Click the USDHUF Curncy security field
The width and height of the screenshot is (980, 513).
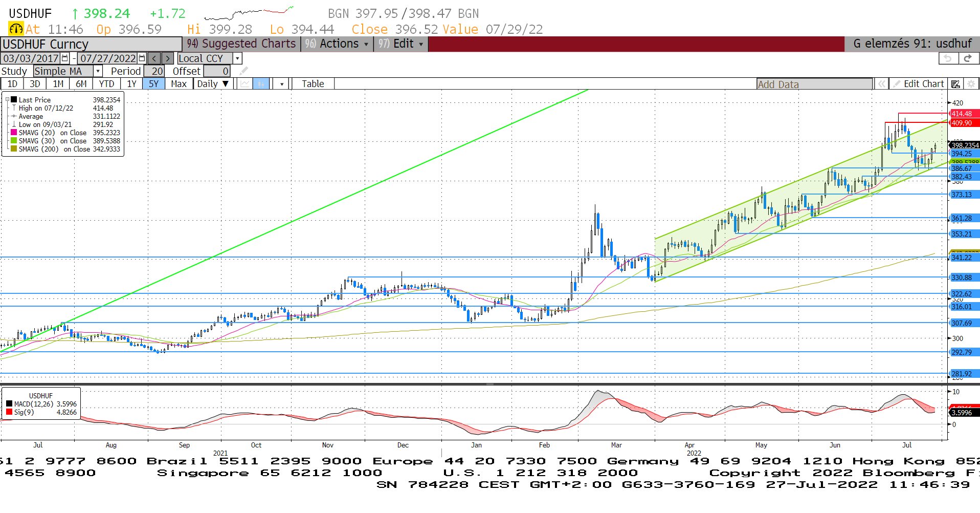pos(91,44)
